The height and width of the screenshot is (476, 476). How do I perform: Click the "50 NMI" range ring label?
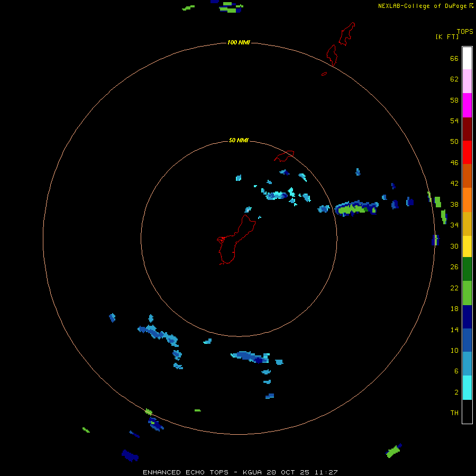[239, 140]
